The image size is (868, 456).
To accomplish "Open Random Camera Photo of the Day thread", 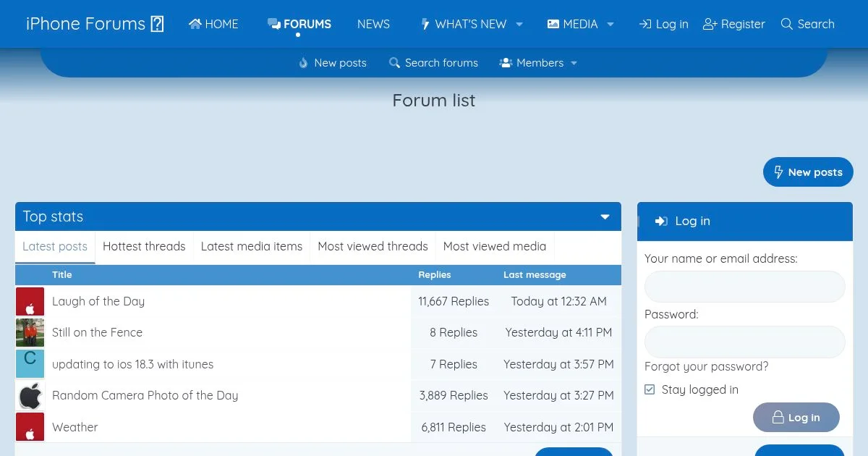I will (145, 395).
